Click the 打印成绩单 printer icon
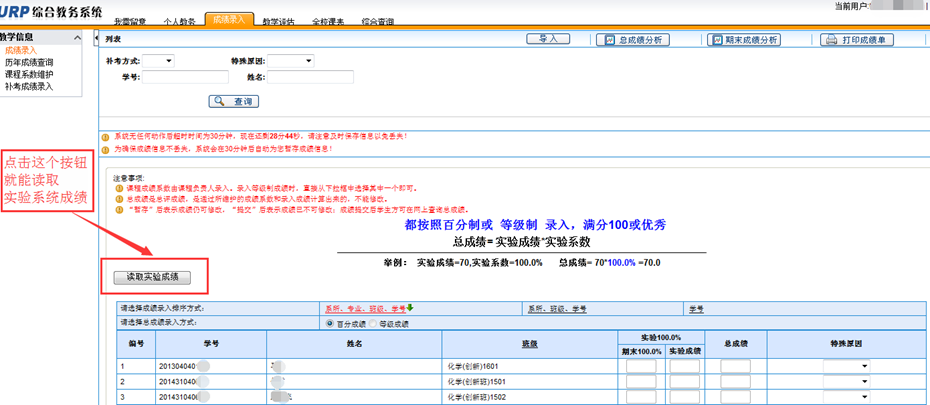Screen dimensions: 930x405 (x=830, y=40)
